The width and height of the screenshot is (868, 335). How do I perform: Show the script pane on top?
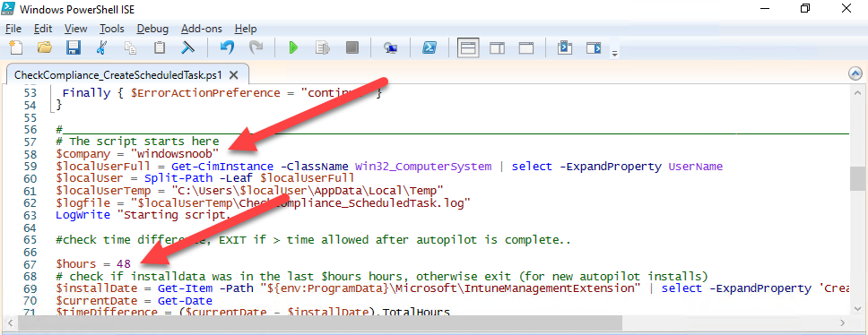coord(468,48)
